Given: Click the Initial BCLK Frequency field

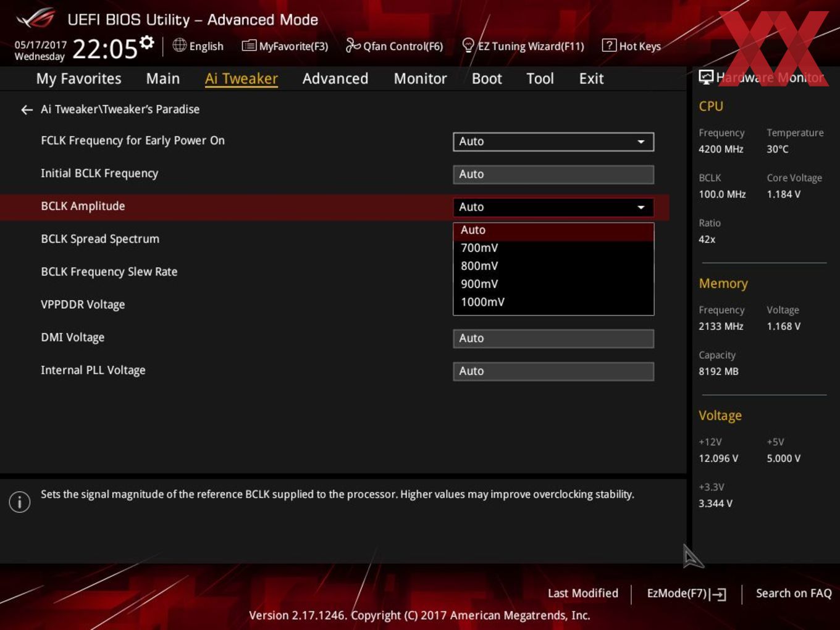Looking at the screenshot, I should click(553, 174).
